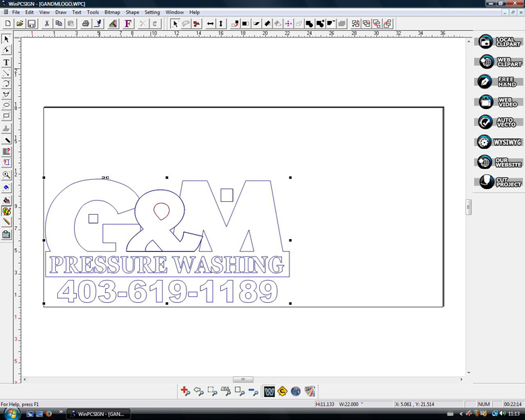The height and width of the screenshot is (420, 525).
Task: Save the current document
Action: tap(32, 24)
